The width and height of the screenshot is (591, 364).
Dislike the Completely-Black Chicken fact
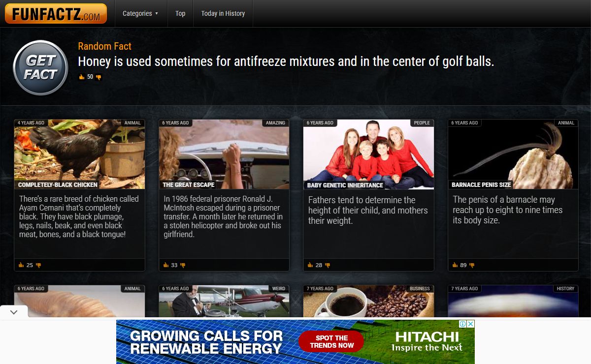pos(38,265)
